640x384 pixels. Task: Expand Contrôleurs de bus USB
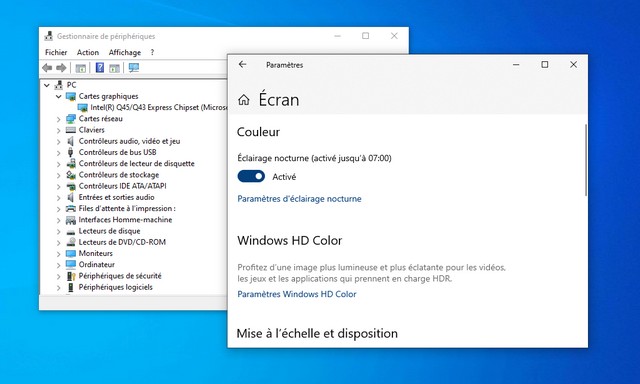coord(58,153)
